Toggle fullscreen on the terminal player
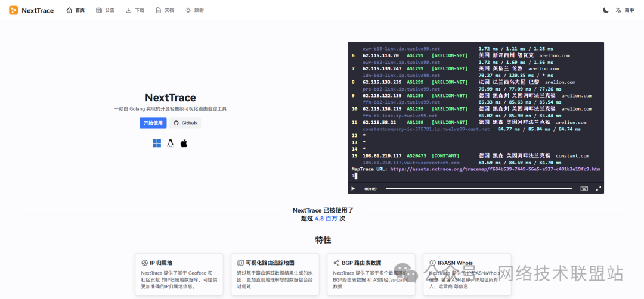The width and height of the screenshot is (644, 299). 599,189
